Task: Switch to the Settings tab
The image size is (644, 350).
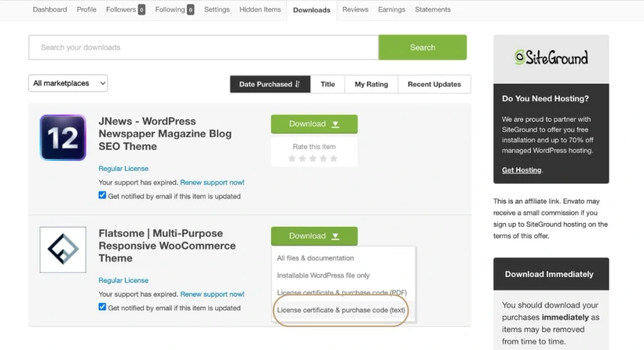Action: pyautogui.click(x=217, y=9)
